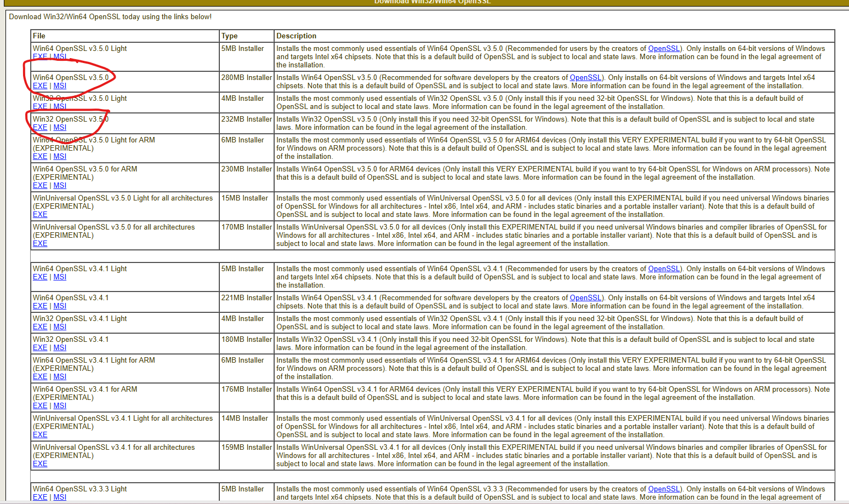849x504 pixels.
Task: Open the OpenSSL link in the Win64 v3.5.0 description
Action: pos(585,77)
